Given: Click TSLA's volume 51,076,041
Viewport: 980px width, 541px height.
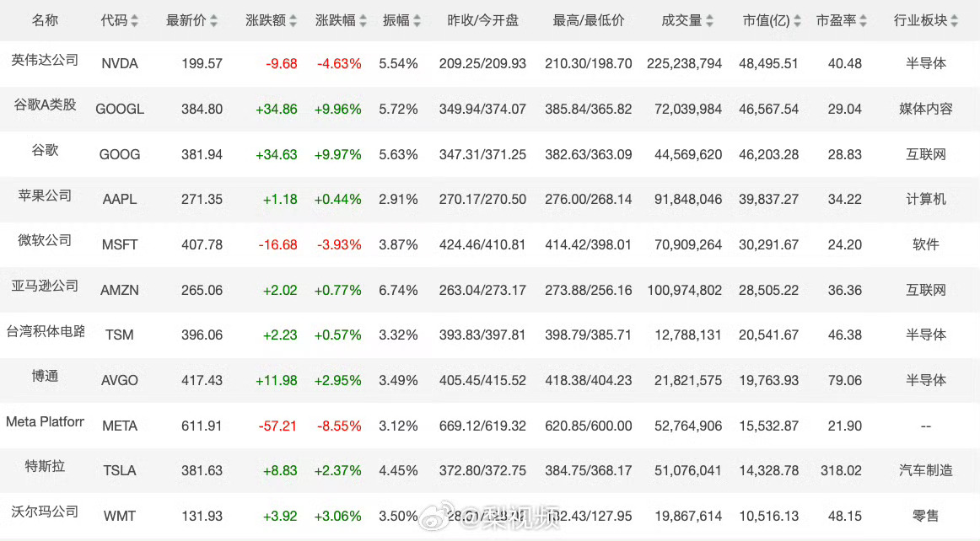Looking at the screenshot, I should tap(688, 471).
